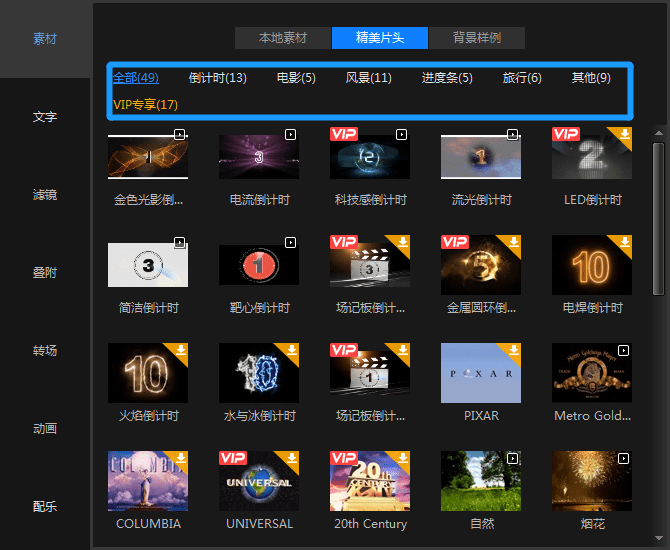Click play icon on 靶心倒计时 thumbnail
Image resolution: width=670 pixels, height=550 pixels.
pyautogui.click(x=291, y=243)
